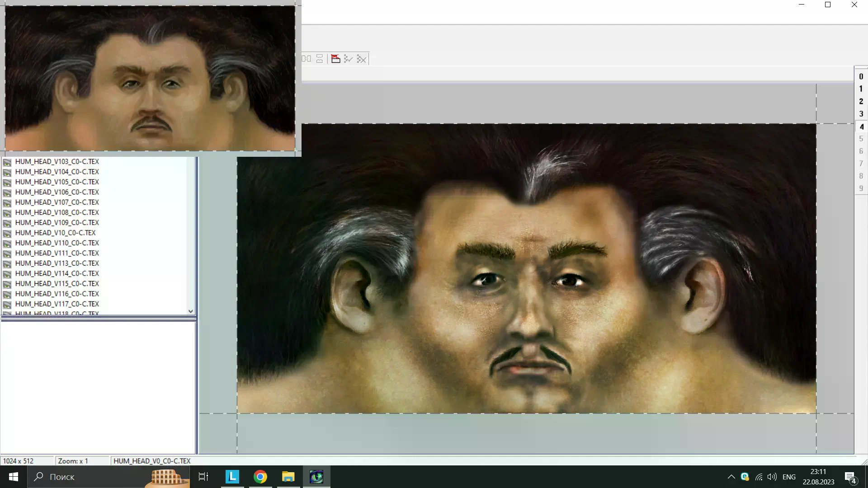Open Chrome from the taskbar
Screen dimensions: 868x488
[260, 477]
